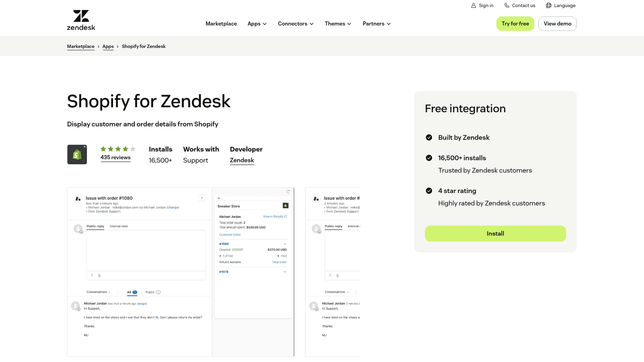Click the green Install button
The image size is (644, 362).
pos(495,234)
